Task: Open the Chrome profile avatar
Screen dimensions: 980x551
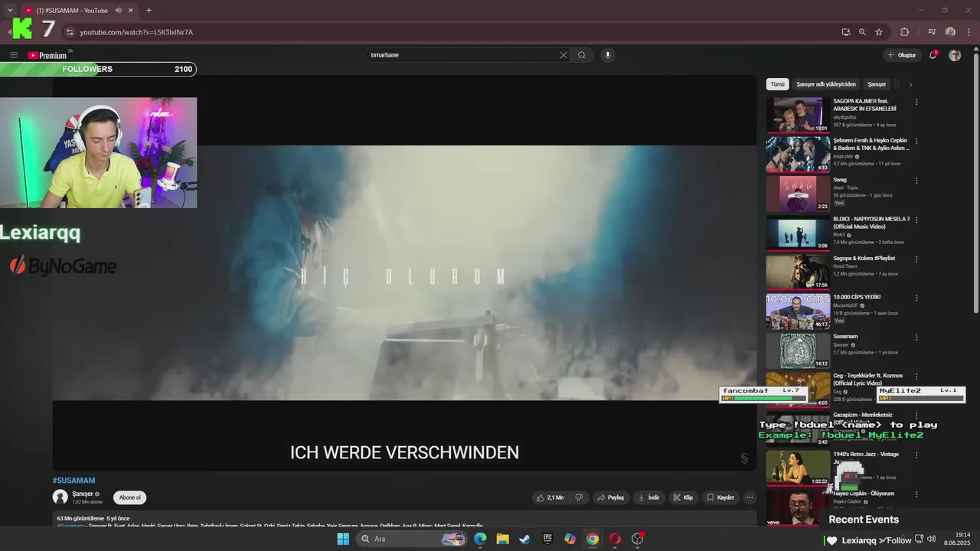Action: (x=950, y=32)
